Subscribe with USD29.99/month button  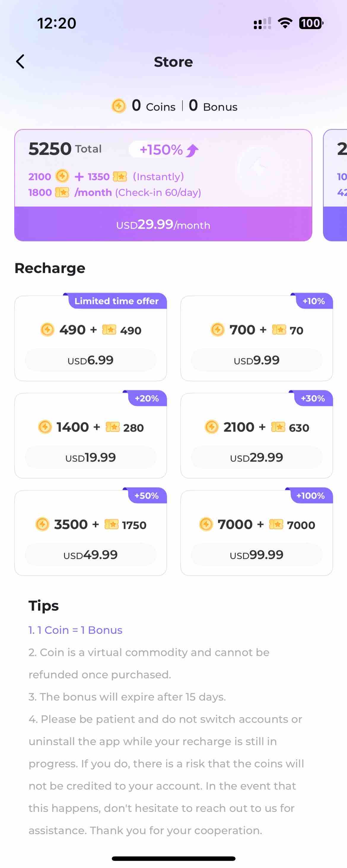pos(163,224)
